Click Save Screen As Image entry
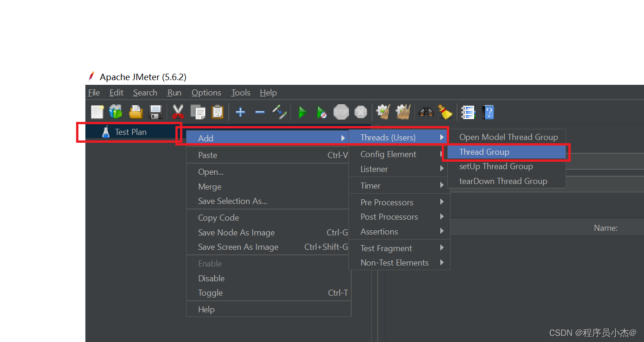This screenshot has height=342, width=644. tap(268, 247)
